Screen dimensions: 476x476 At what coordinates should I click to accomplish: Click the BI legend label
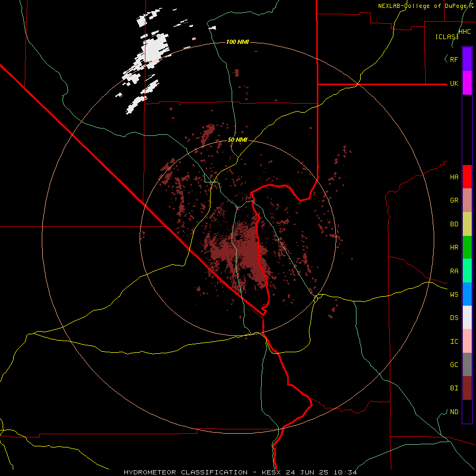tap(454, 388)
